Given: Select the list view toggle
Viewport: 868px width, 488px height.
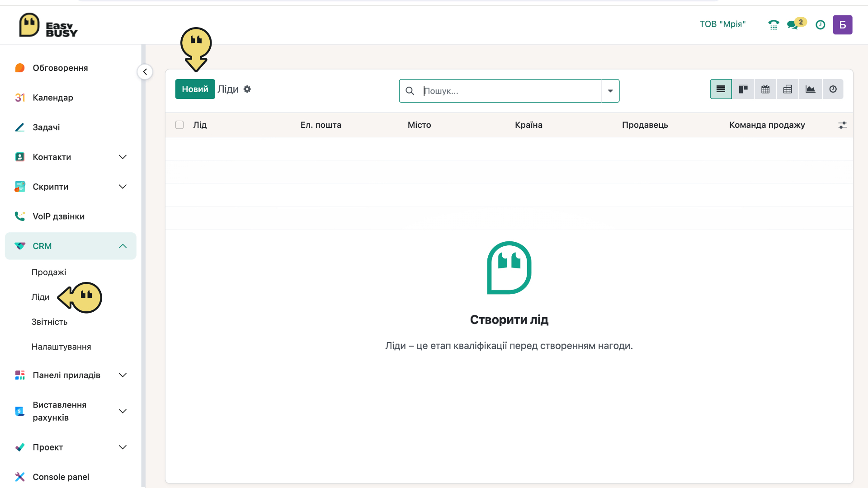Looking at the screenshot, I should point(721,89).
